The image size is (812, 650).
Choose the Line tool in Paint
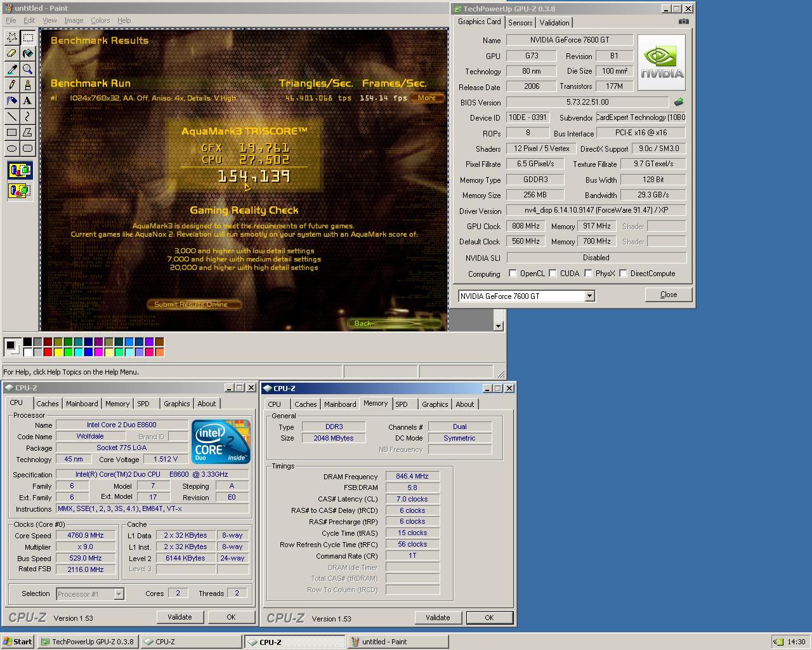click(x=12, y=117)
